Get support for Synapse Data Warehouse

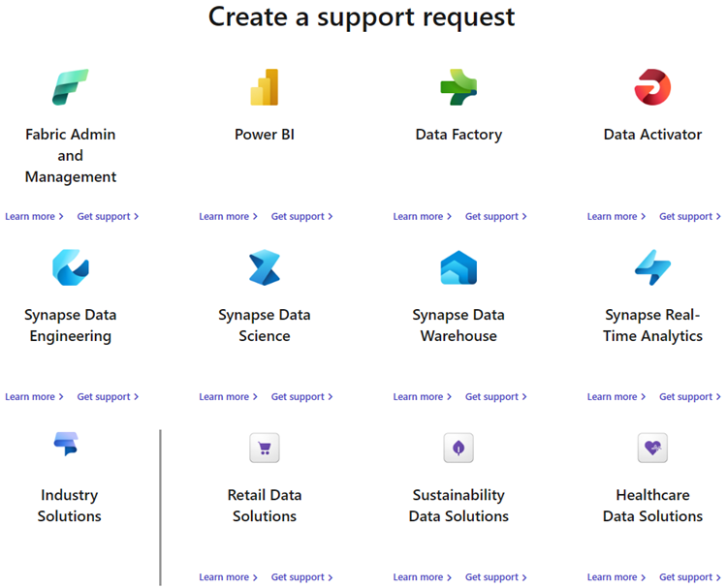[495, 396]
